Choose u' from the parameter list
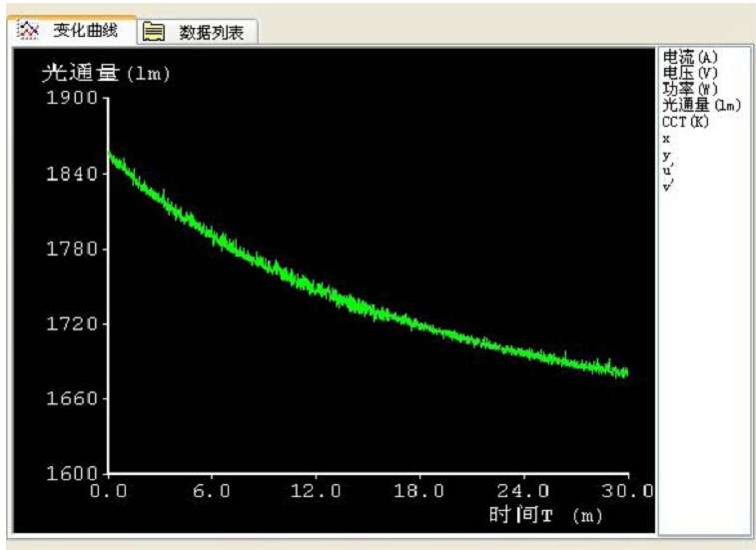Image resolution: width=756 pixels, height=550 pixels. pyautogui.click(x=667, y=171)
